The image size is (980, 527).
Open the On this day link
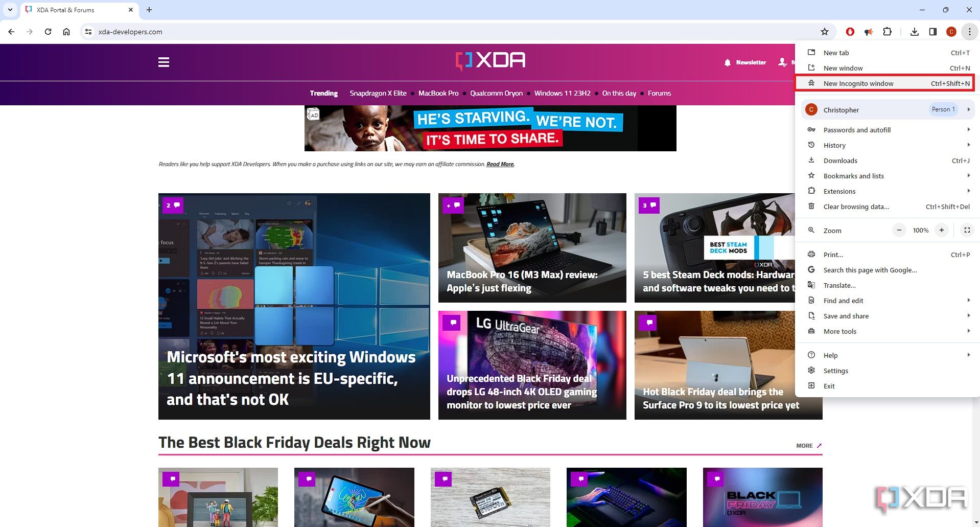(619, 93)
